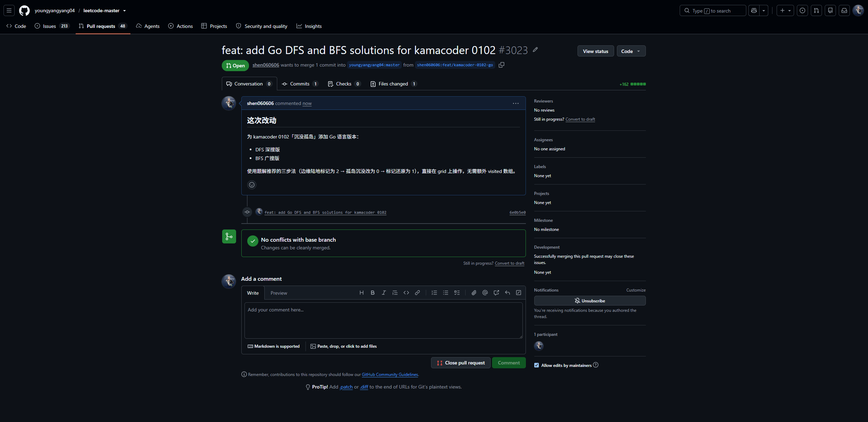
Task: Insert a task list in the comment
Action: [457, 293]
